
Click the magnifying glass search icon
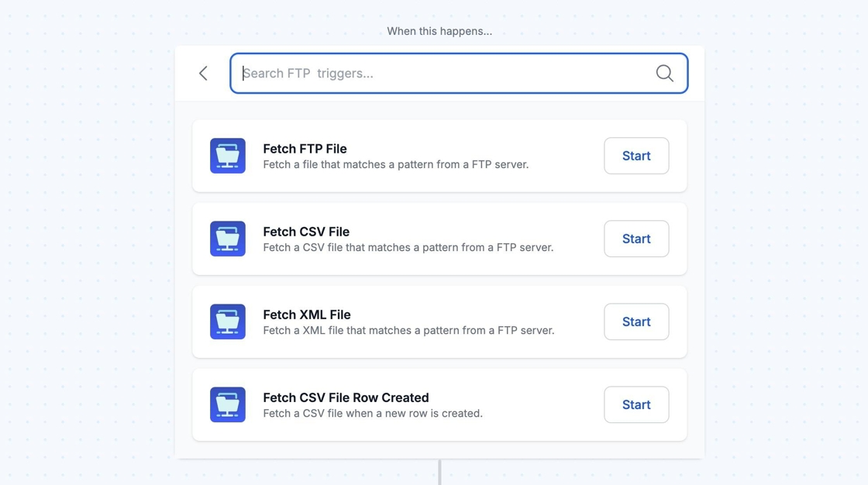664,73
